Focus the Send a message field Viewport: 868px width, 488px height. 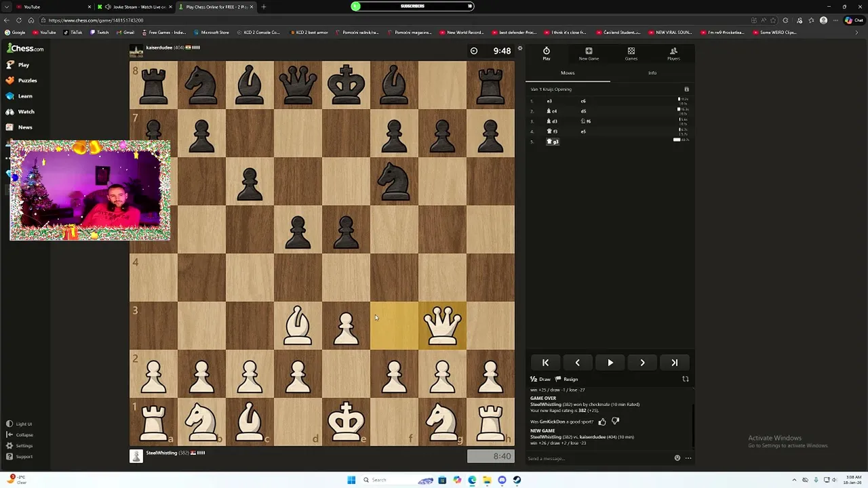click(x=599, y=459)
